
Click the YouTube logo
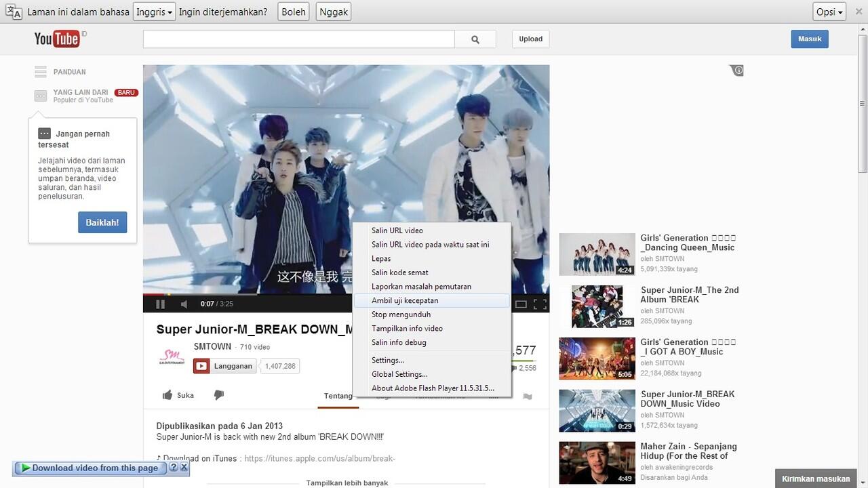(57, 39)
